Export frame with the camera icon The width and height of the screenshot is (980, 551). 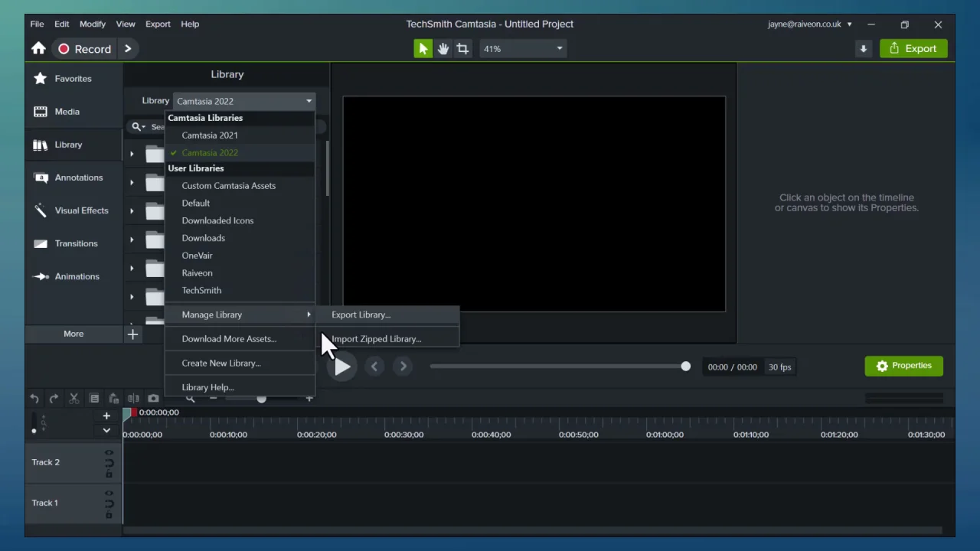[x=153, y=398]
